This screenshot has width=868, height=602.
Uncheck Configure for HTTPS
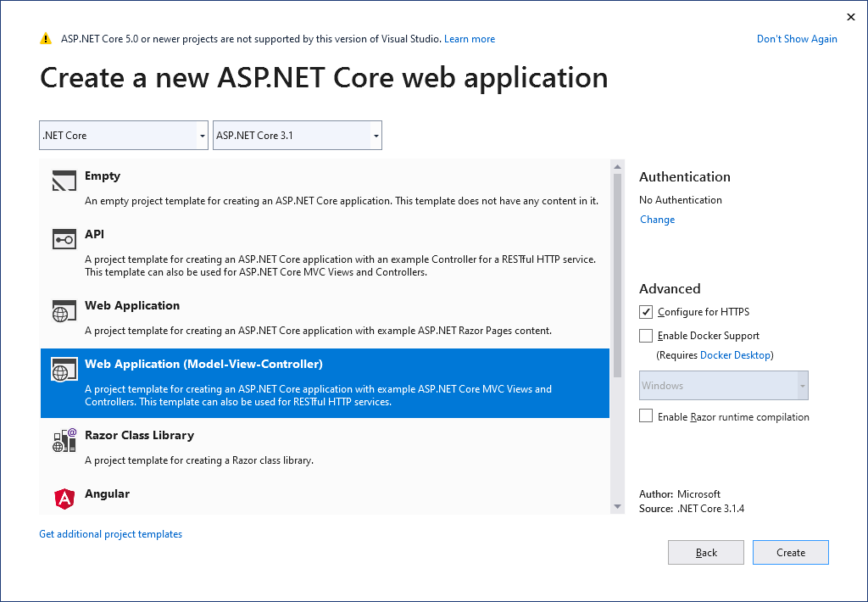tap(645, 312)
